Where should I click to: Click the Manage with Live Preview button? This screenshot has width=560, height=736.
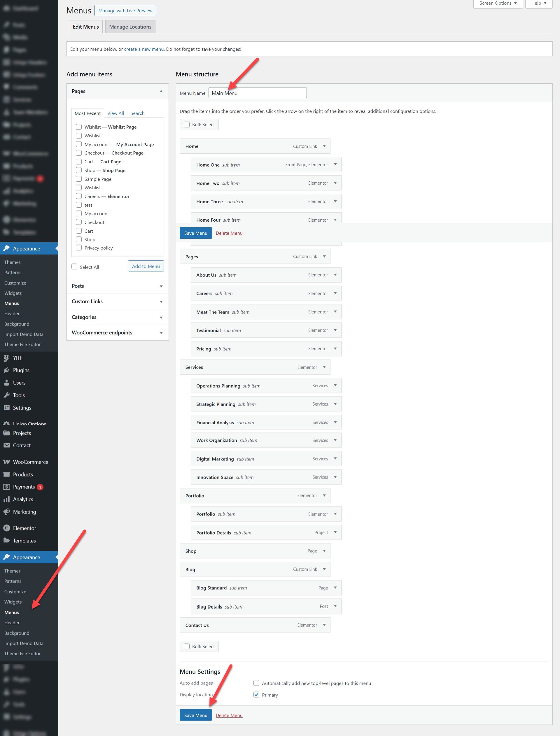pyautogui.click(x=125, y=11)
